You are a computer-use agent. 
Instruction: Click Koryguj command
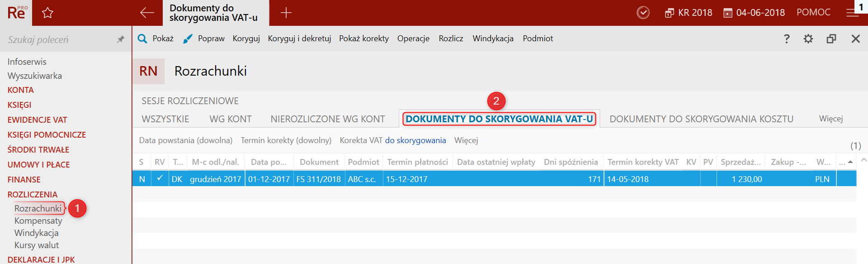246,38
